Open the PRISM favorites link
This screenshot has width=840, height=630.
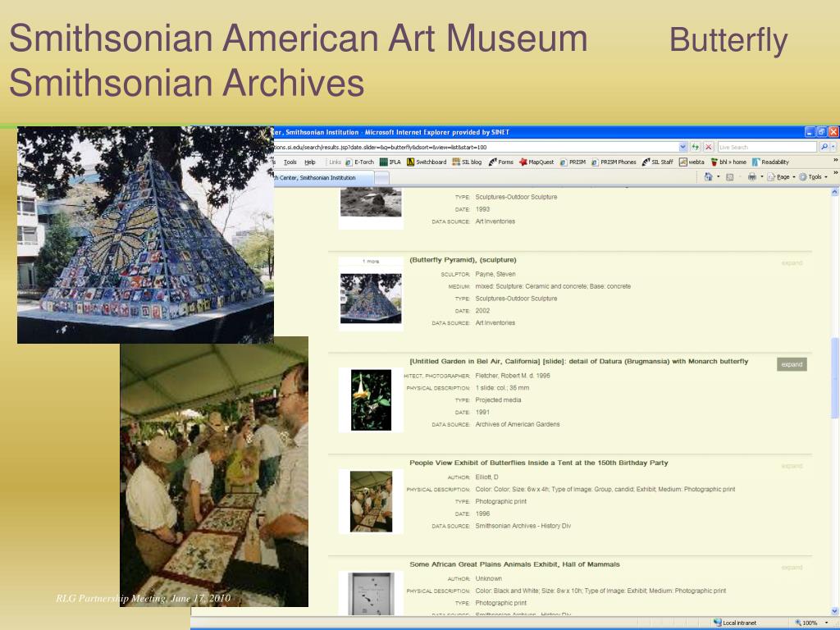coord(573,162)
